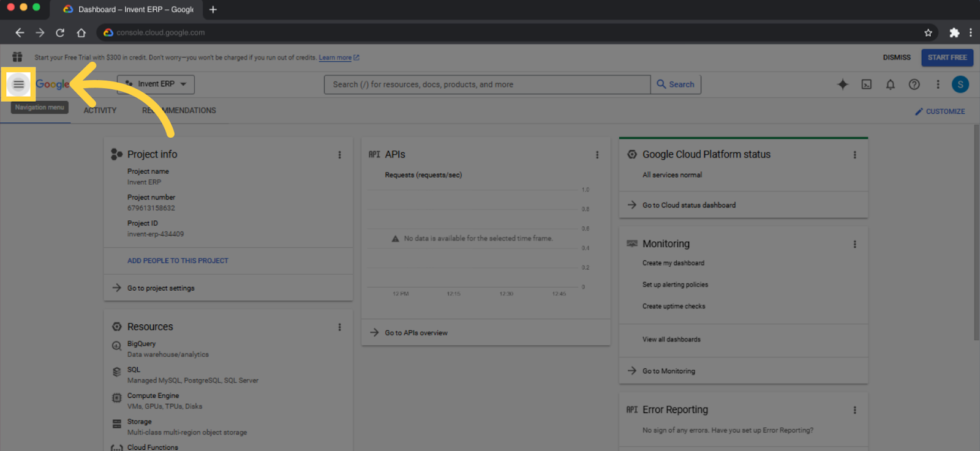Go to project settings
The height and width of the screenshot is (451, 980).
point(160,288)
